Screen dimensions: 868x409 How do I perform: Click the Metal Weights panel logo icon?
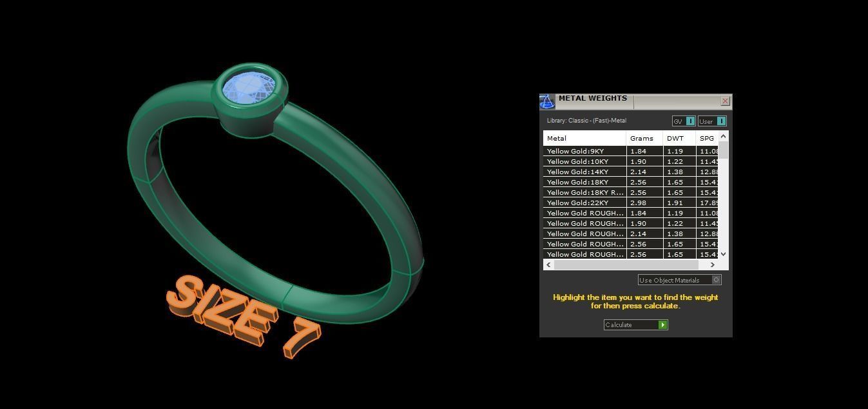(547, 102)
